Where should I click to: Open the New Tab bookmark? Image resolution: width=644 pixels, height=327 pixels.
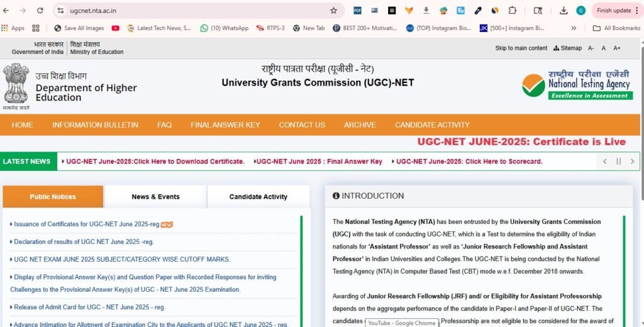coord(309,28)
